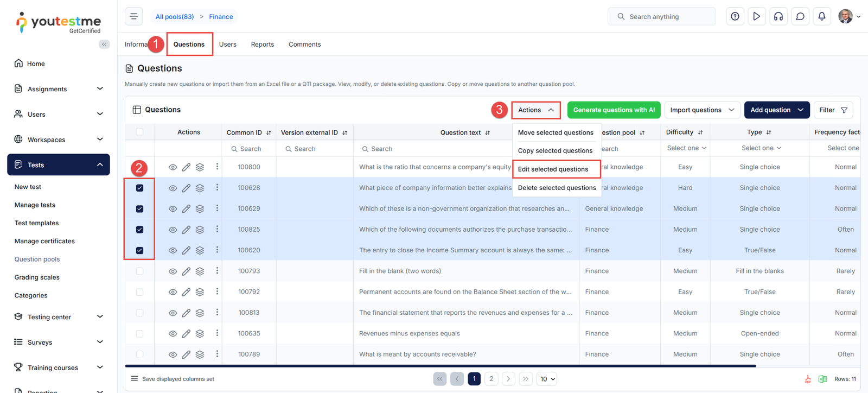Open the headset support icon
This screenshot has width=868, height=393.
[x=778, y=16]
